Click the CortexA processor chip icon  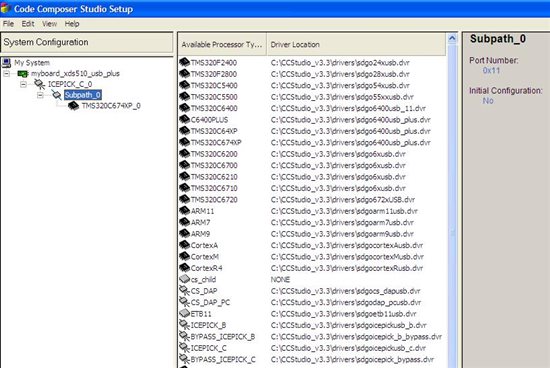pyautogui.click(x=185, y=245)
